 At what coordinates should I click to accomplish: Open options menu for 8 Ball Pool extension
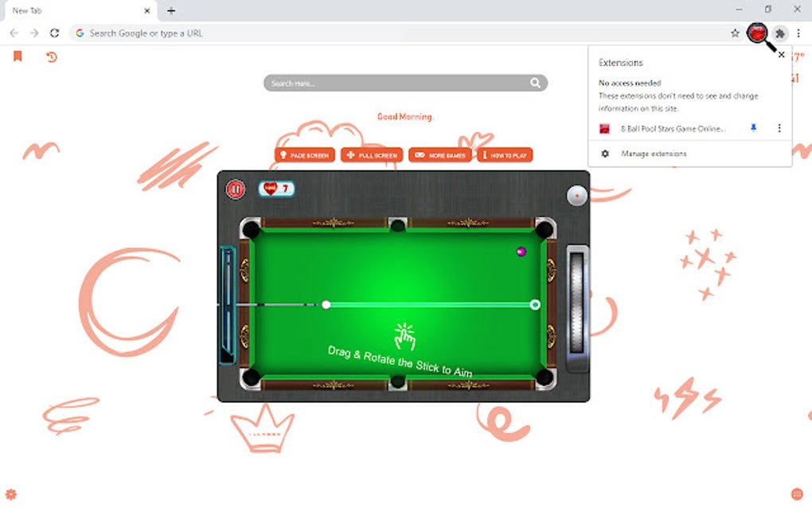tap(779, 128)
